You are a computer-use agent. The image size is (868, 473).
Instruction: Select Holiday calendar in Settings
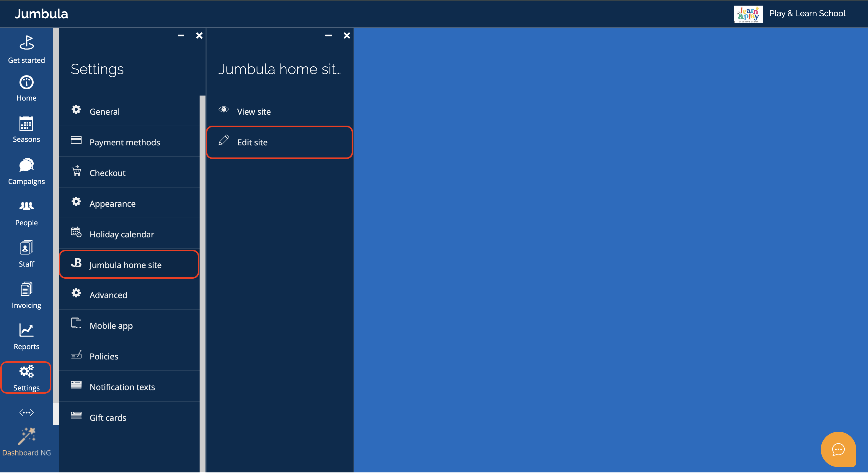[122, 234]
